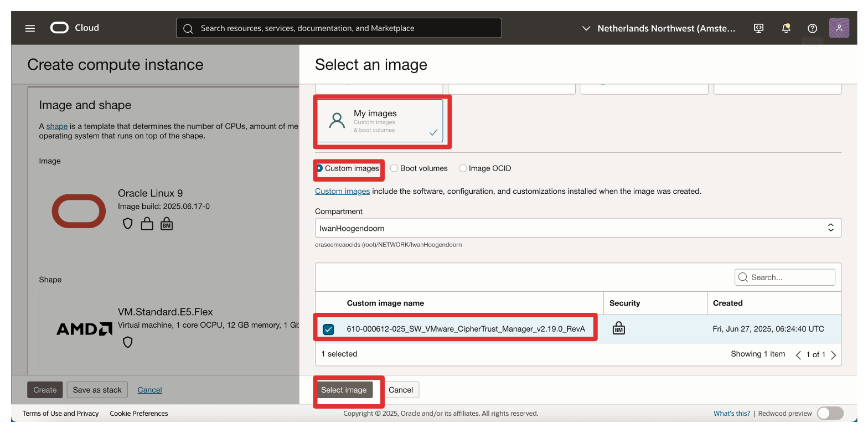Click the Select image button
Viewport: 868px width, 433px height.
tap(343, 390)
